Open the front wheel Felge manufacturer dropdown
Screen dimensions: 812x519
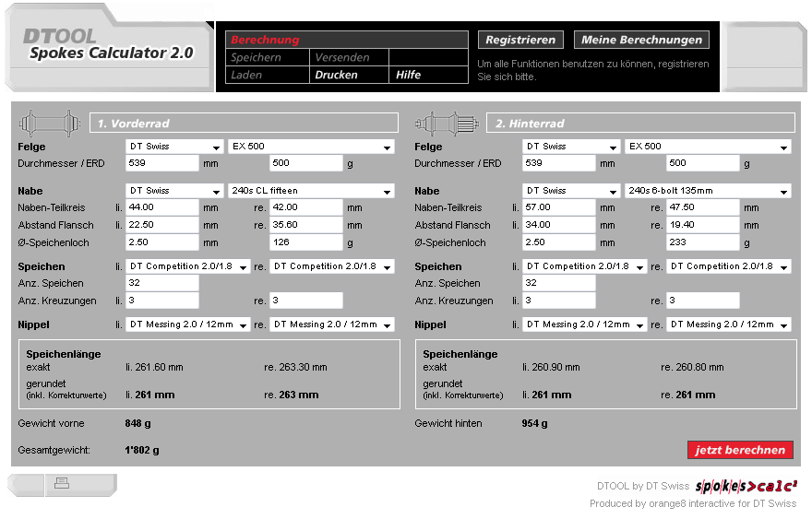[174, 147]
